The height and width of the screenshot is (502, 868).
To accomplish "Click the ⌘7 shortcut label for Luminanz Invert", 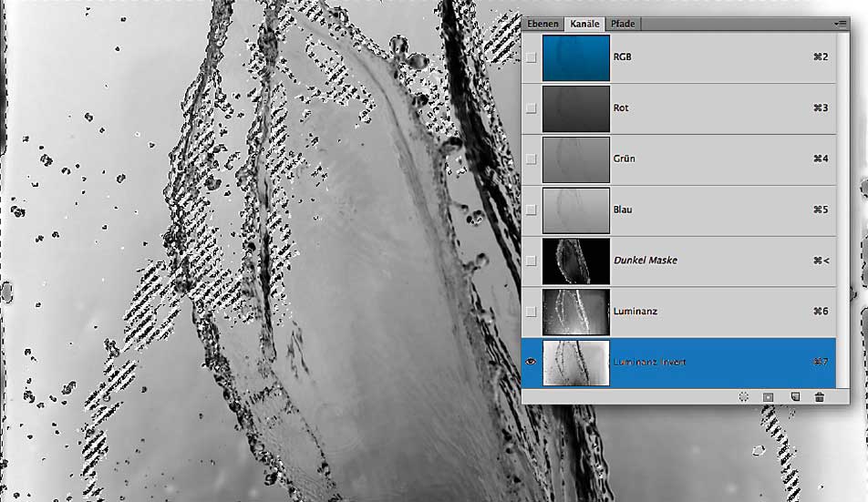I will click(x=821, y=362).
